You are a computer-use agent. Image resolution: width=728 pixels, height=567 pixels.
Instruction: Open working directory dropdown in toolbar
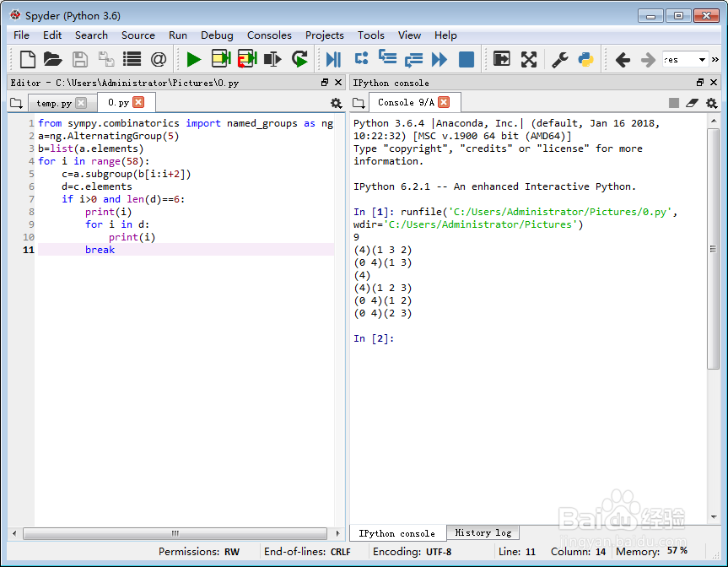click(x=702, y=59)
